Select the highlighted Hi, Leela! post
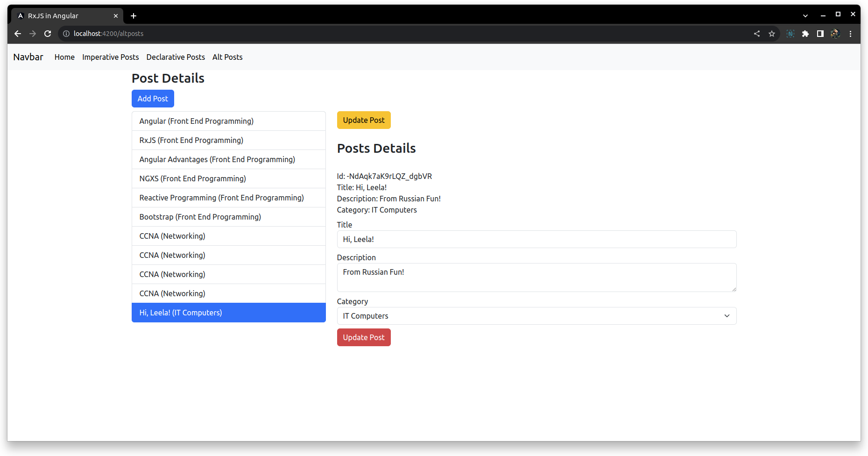The height and width of the screenshot is (456, 868). pyautogui.click(x=228, y=313)
